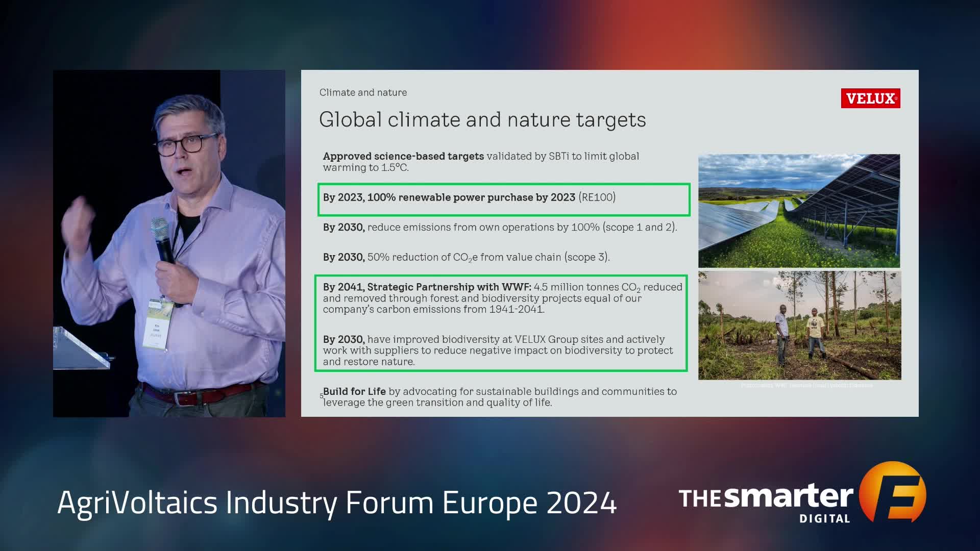
Task: Click 'improved biodiversity at VELUX Group sites' paragraph
Action: coord(498,350)
